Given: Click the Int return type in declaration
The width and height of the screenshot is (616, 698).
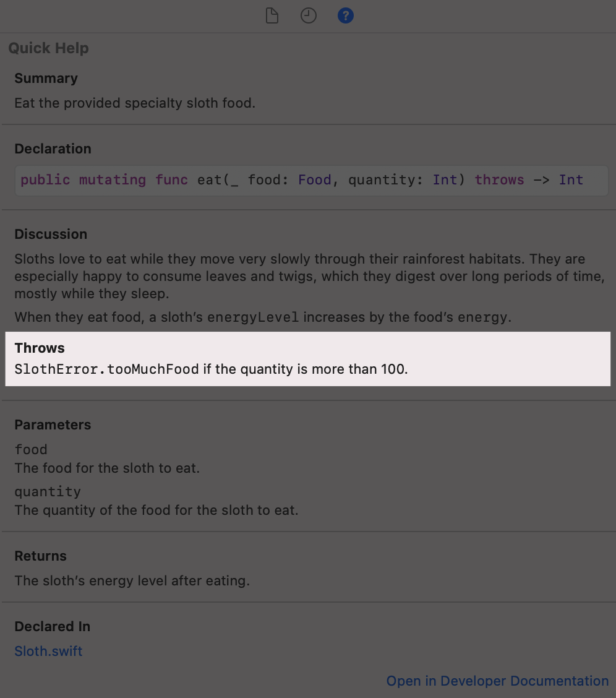Looking at the screenshot, I should [x=571, y=179].
